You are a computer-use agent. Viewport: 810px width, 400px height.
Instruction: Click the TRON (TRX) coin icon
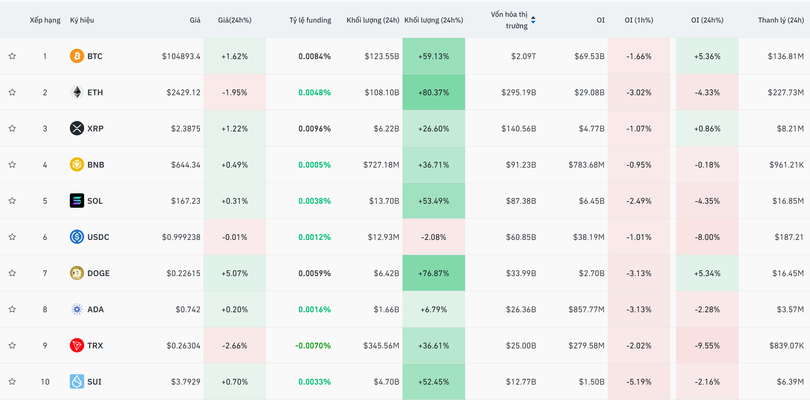coord(77,345)
